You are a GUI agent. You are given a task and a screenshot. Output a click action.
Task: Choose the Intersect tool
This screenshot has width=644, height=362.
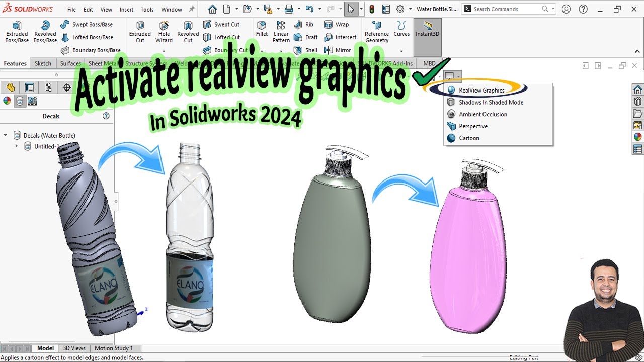click(x=340, y=37)
